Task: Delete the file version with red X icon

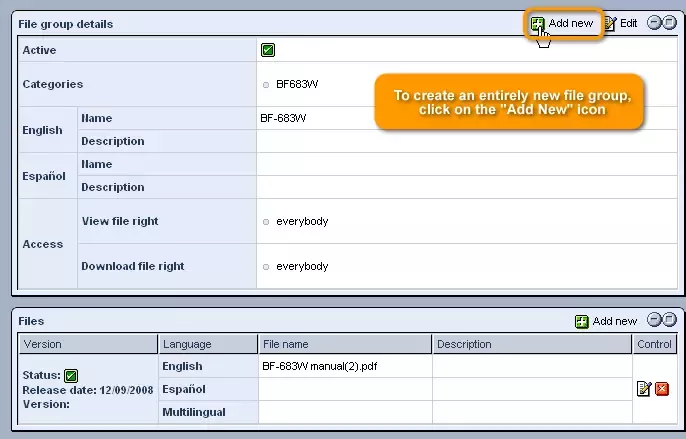Action: [x=662, y=389]
